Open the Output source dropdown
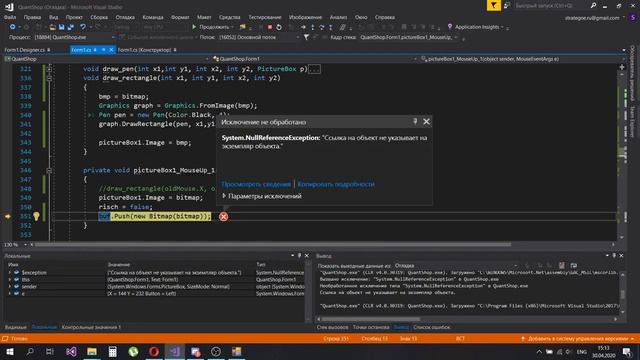Image resolution: width=640 pixels, height=360 pixels. [x=516, y=265]
